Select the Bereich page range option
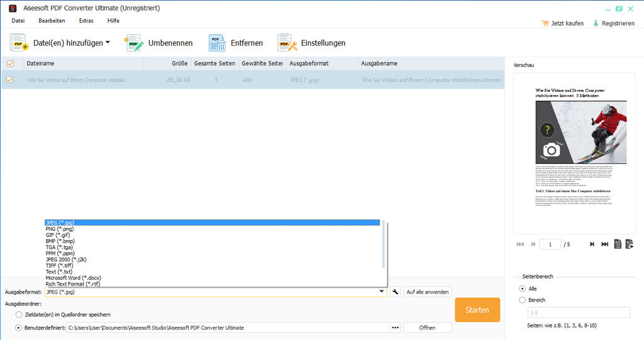Image resolution: width=644 pixels, height=340 pixels. click(x=523, y=300)
